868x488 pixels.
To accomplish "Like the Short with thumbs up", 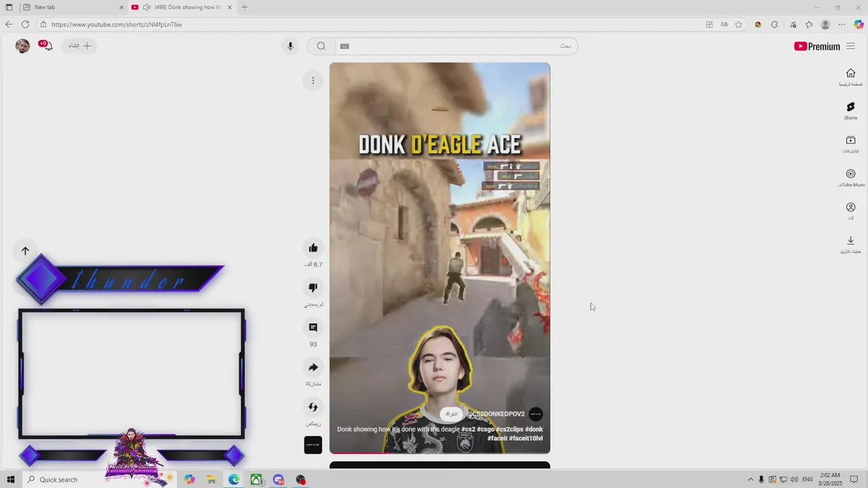I will (x=313, y=248).
